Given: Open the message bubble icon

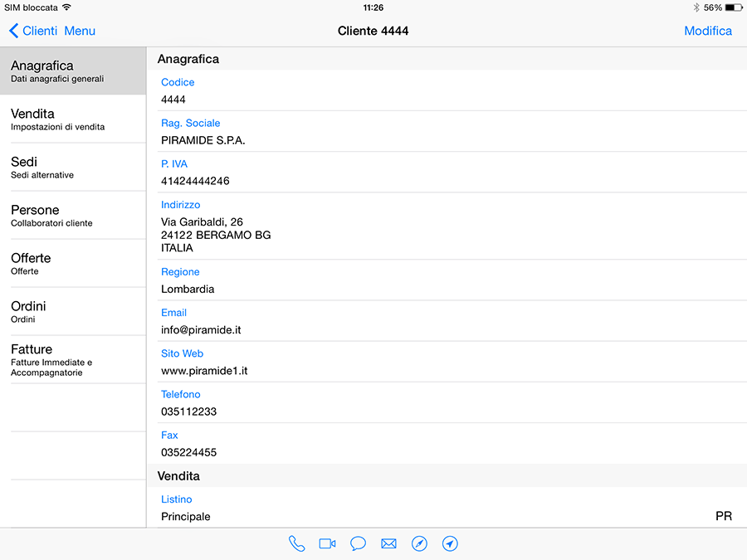Looking at the screenshot, I should point(358,543).
